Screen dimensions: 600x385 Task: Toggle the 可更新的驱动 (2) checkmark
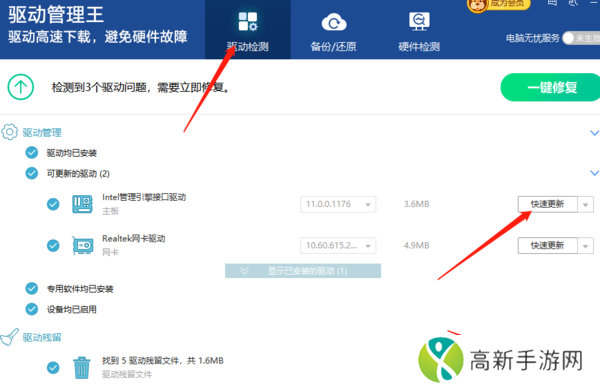32,173
